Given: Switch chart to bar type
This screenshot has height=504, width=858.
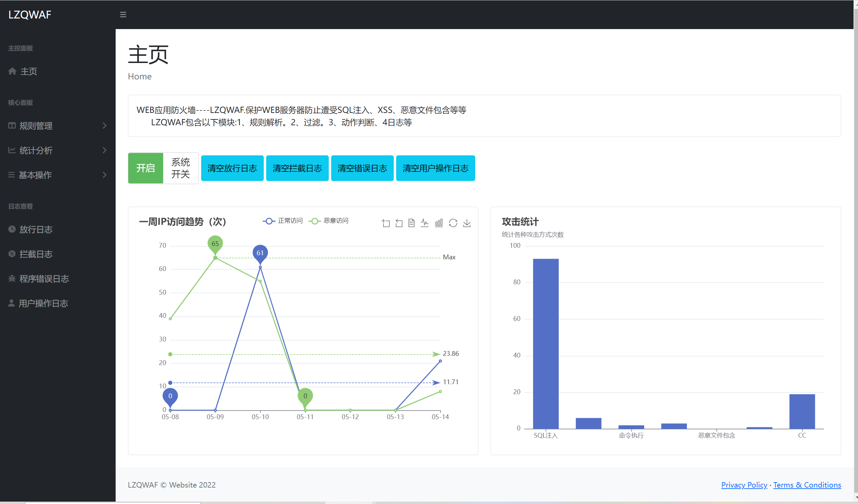Looking at the screenshot, I should tap(439, 223).
